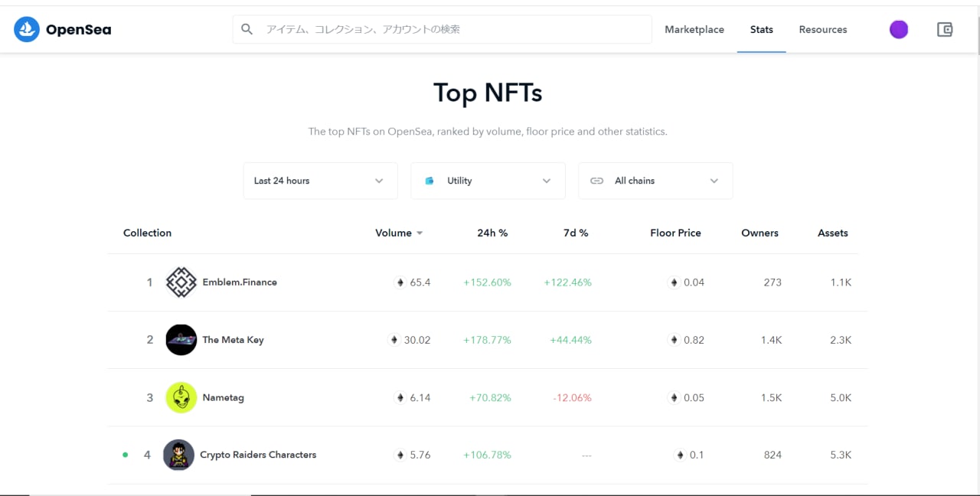Image resolution: width=980 pixels, height=496 pixels.
Task: Click the +106.78% 24h change value
Action: [487, 455]
